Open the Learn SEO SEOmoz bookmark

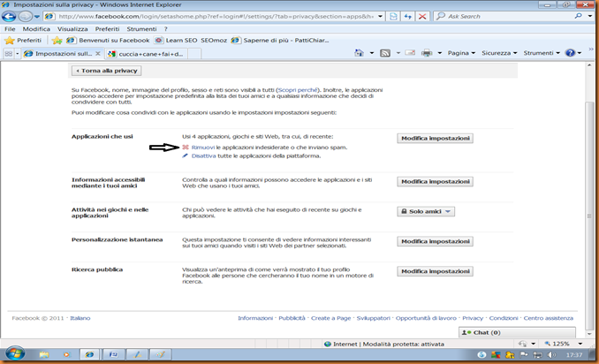[x=191, y=40]
